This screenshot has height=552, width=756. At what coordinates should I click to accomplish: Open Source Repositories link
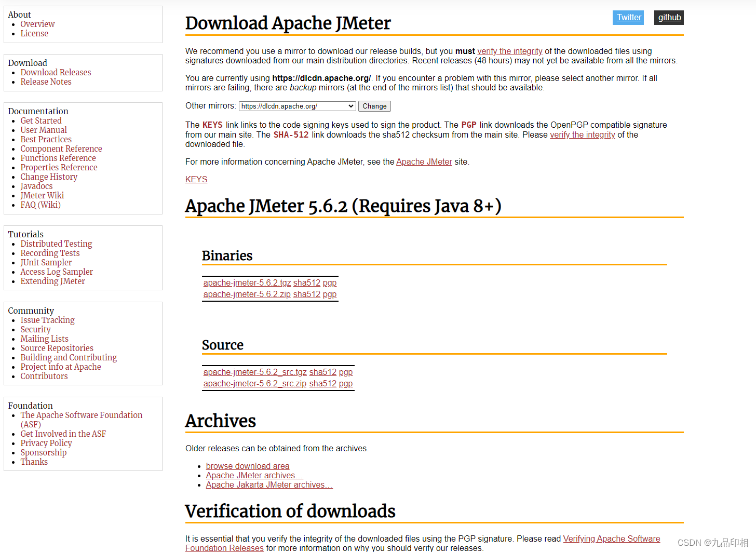click(57, 348)
